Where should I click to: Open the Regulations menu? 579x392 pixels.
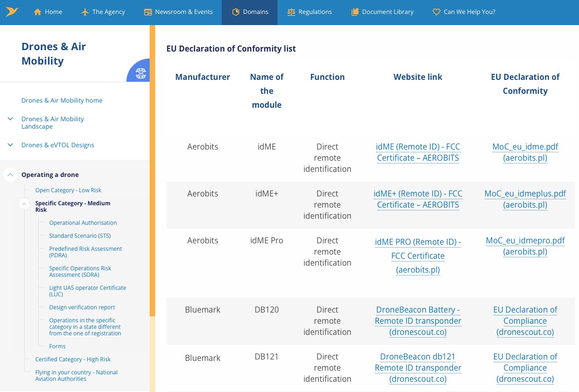309,12
